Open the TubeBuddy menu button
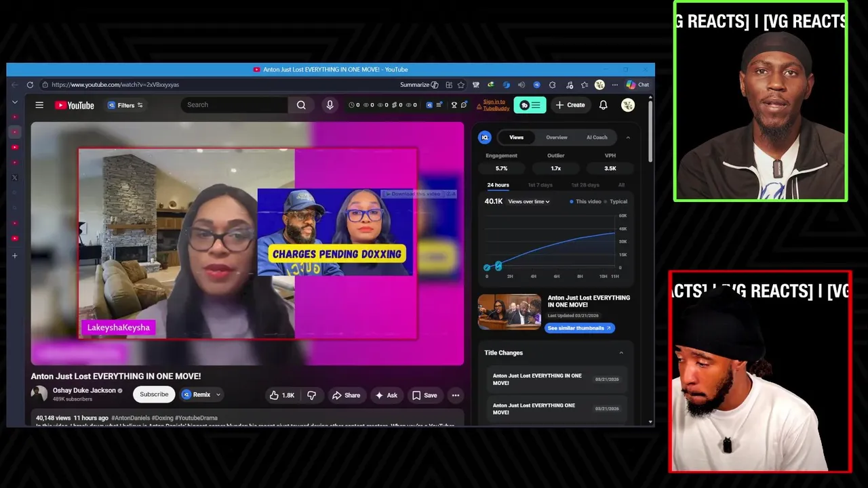 pyautogui.click(x=530, y=105)
